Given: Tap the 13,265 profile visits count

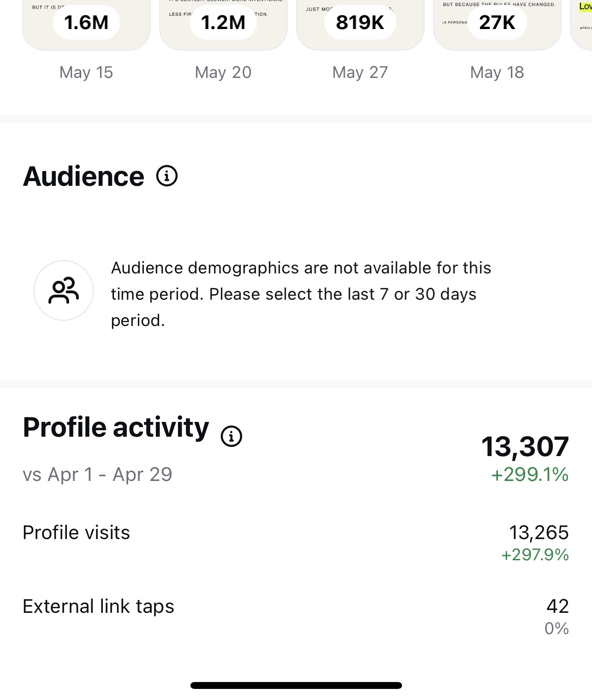Looking at the screenshot, I should (539, 533).
